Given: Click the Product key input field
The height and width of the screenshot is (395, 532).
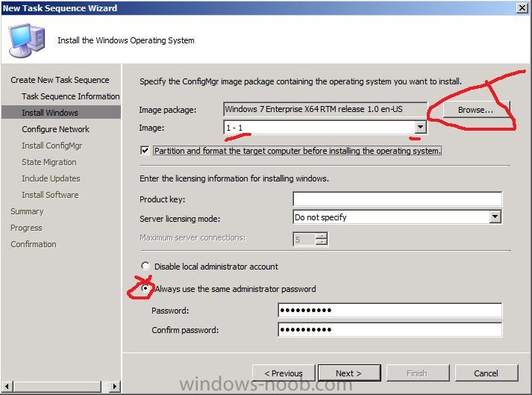Looking at the screenshot, I should point(397,199).
